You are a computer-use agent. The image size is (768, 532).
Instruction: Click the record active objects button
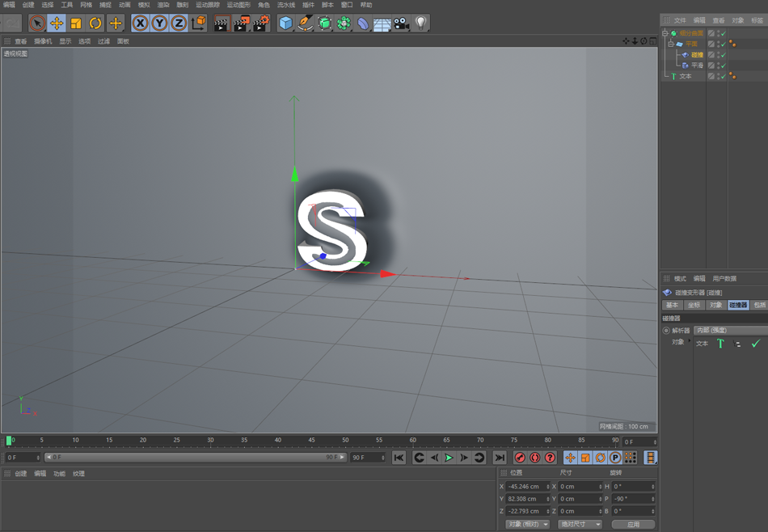pyautogui.click(x=520, y=458)
